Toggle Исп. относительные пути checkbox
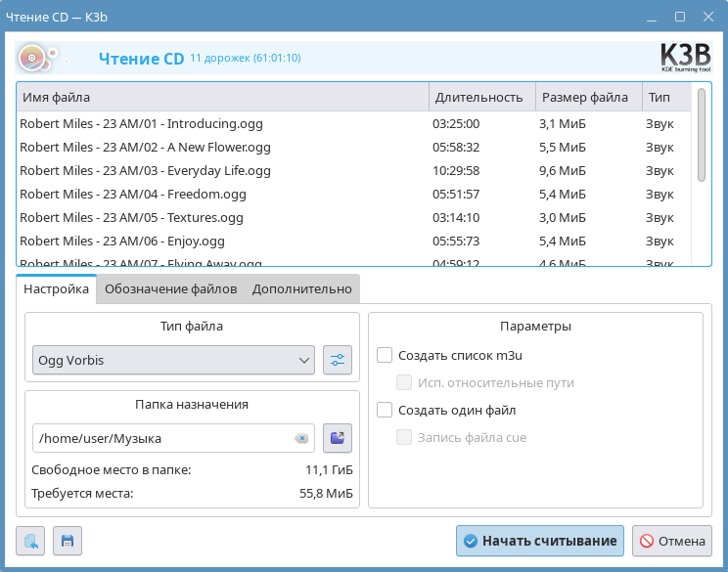Screen dimensions: 728x572 404,383
